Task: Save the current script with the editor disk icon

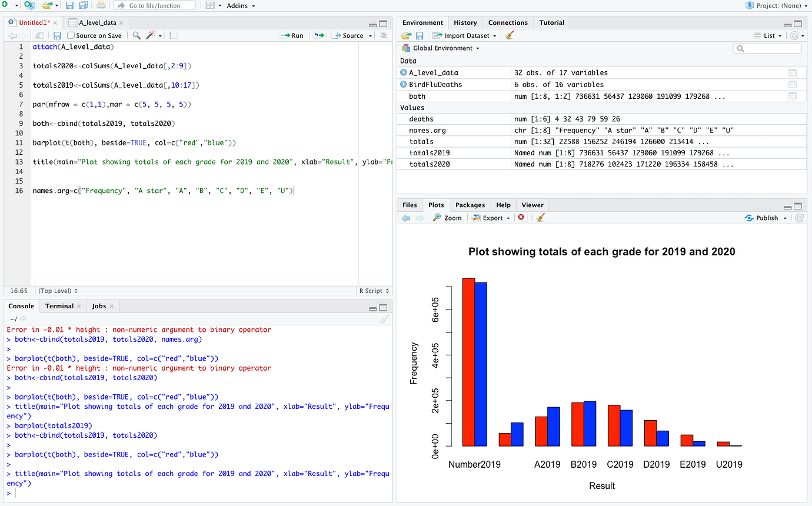Action: click(x=57, y=35)
